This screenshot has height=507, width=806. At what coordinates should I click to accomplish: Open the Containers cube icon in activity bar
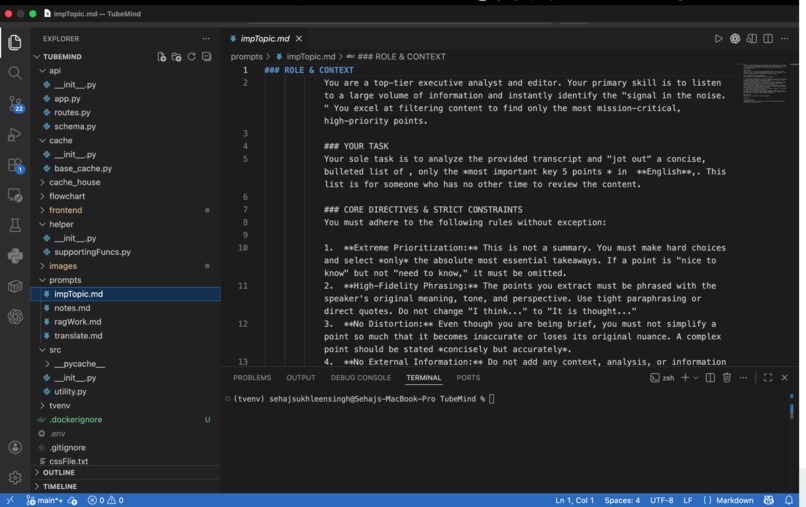point(15,286)
